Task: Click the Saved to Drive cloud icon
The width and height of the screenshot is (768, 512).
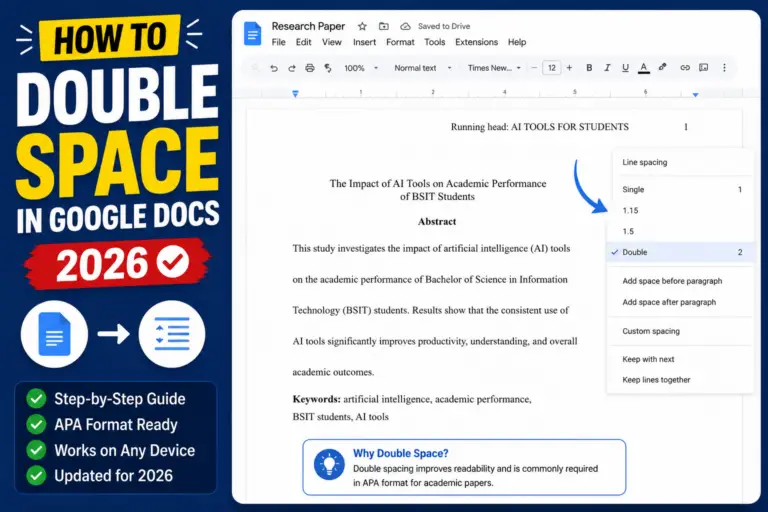Action: (x=405, y=26)
